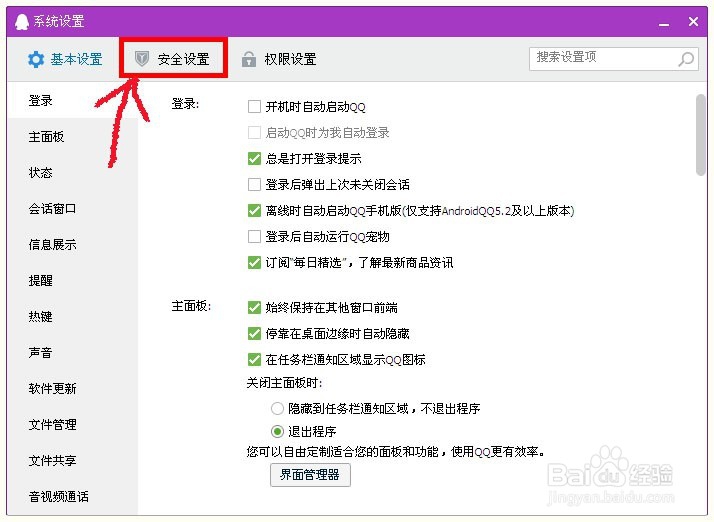The height and width of the screenshot is (522, 714).
Task: Focus the 搜索设置项 search field
Action: coord(614,59)
